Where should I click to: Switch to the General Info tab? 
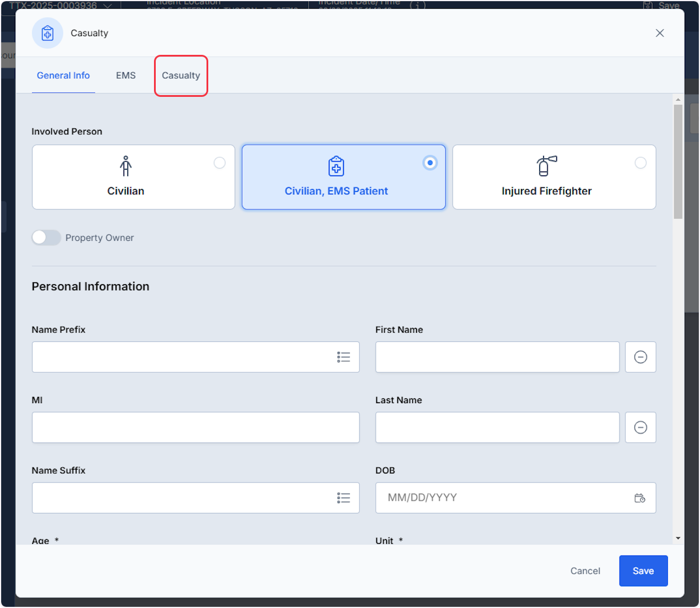pyautogui.click(x=63, y=75)
